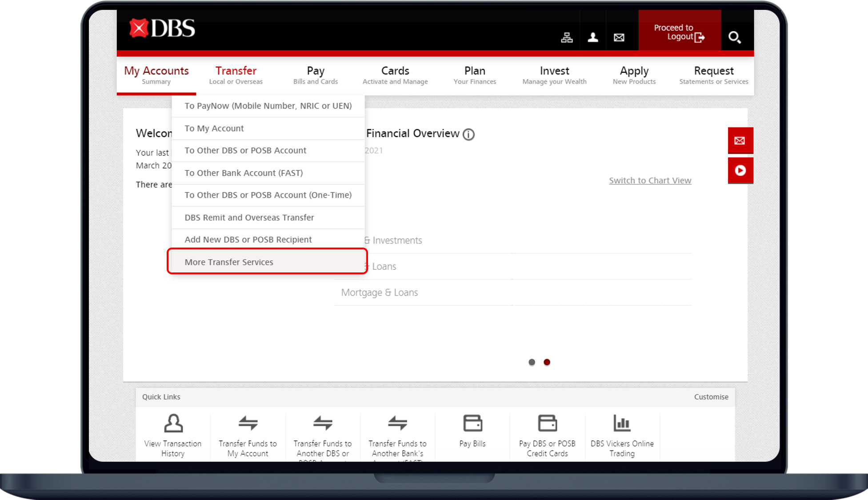Click Transfer Funds to Another DBS icon
This screenshot has width=868, height=500.
[x=323, y=424]
